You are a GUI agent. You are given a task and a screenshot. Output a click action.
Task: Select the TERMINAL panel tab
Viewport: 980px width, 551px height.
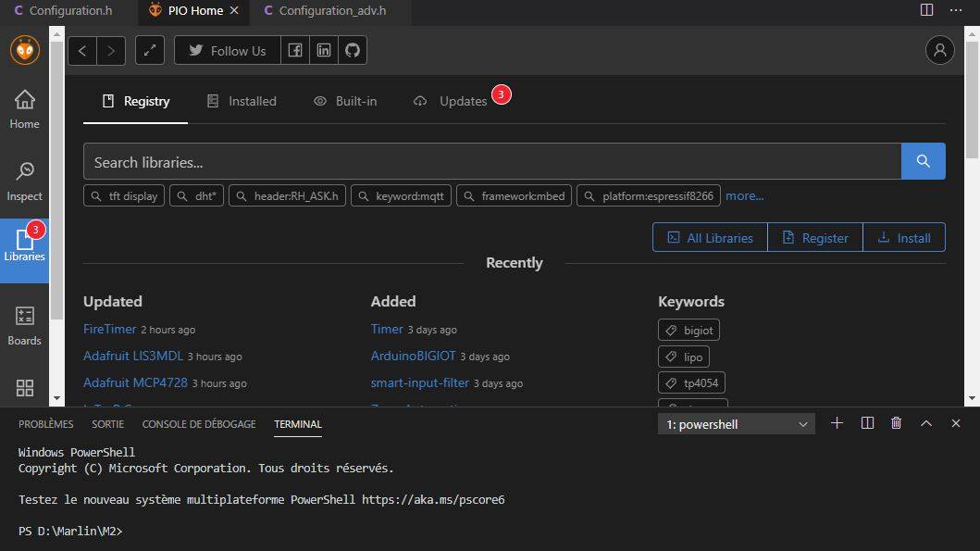pyautogui.click(x=297, y=424)
